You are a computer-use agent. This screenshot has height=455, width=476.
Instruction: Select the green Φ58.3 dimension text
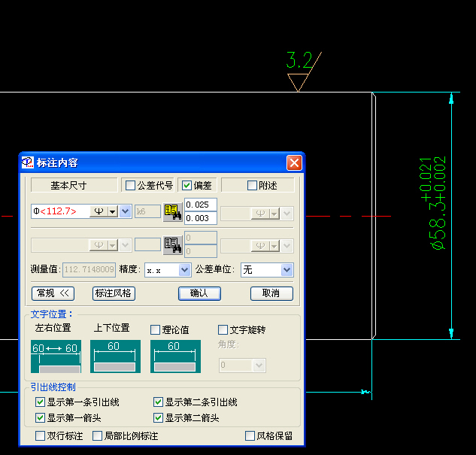pos(433,203)
